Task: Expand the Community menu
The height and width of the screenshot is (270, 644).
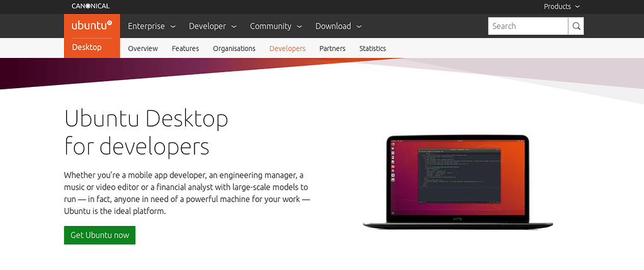Action: 276,26
